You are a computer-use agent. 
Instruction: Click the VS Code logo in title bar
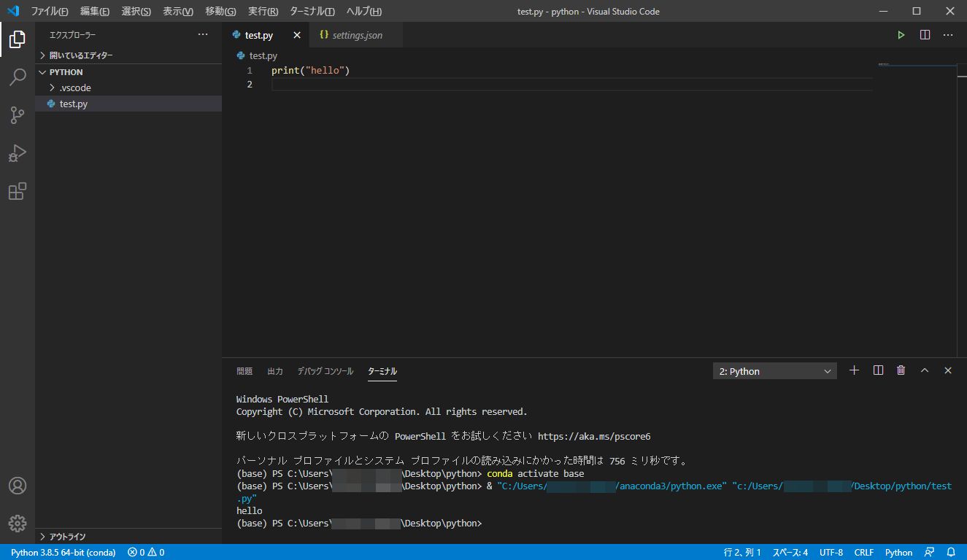12,11
